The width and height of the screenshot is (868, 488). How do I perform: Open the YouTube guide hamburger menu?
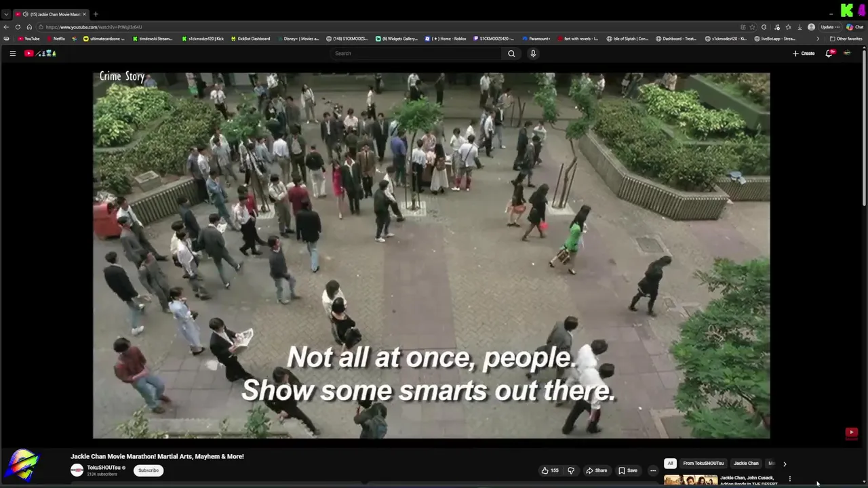[x=12, y=54]
